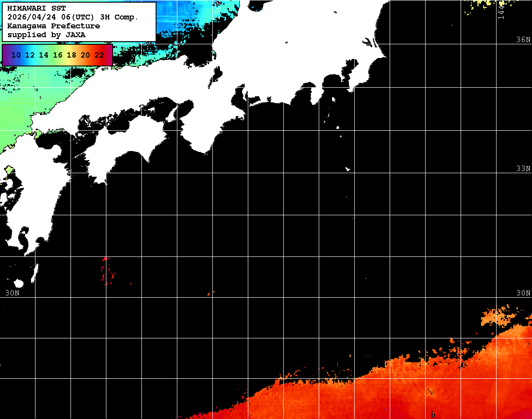Click the 3H Comp. composite label

(126, 17)
